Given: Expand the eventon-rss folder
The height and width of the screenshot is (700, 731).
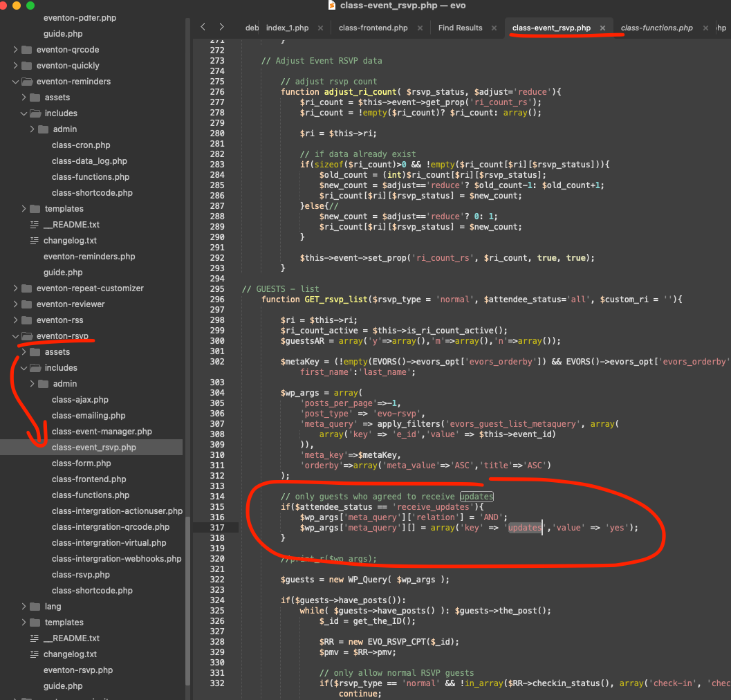Looking at the screenshot, I should [15, 320].
